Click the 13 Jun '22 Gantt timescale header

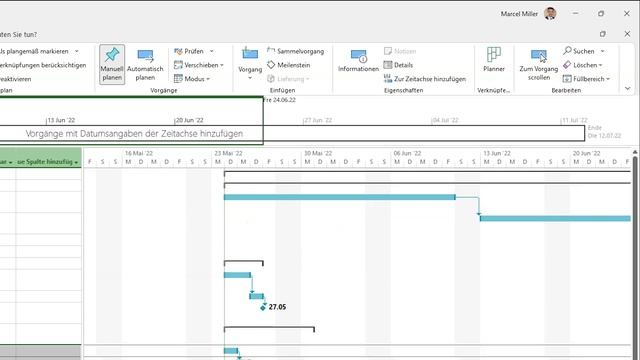click(x=497, y=153)
